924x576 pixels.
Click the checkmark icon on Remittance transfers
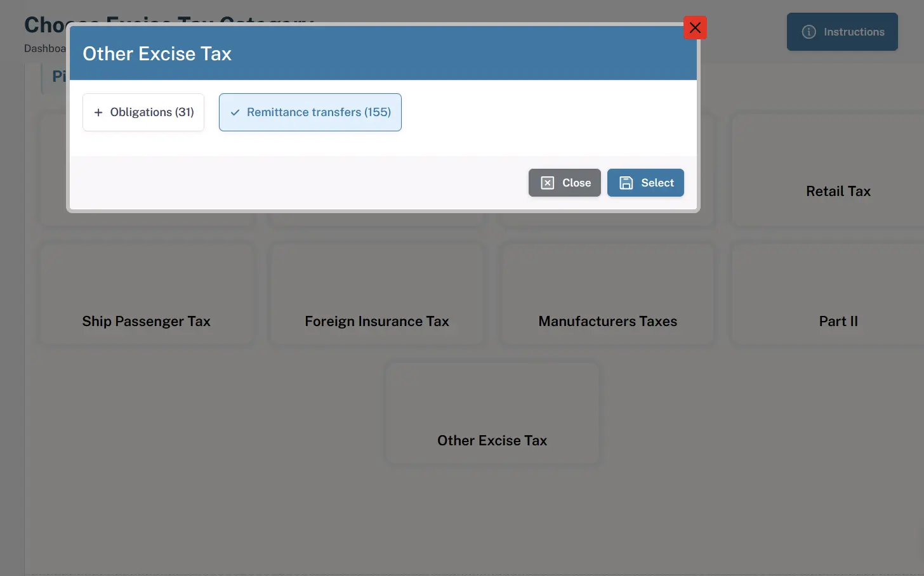click(235, 112)
